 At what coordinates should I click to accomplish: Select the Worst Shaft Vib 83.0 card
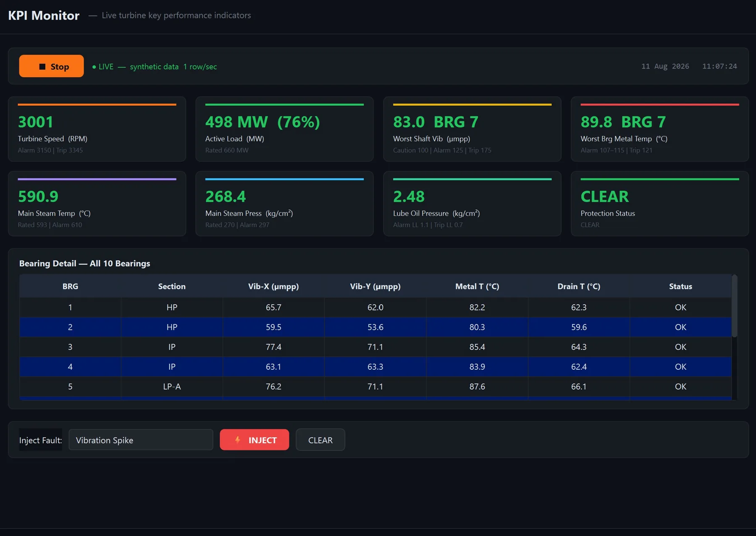(x=472, y=129)
